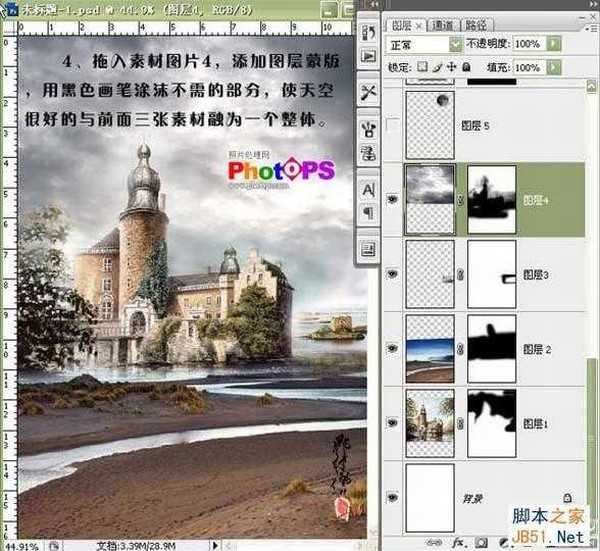Hide 图层4 using its eye icon

(391, 200)
